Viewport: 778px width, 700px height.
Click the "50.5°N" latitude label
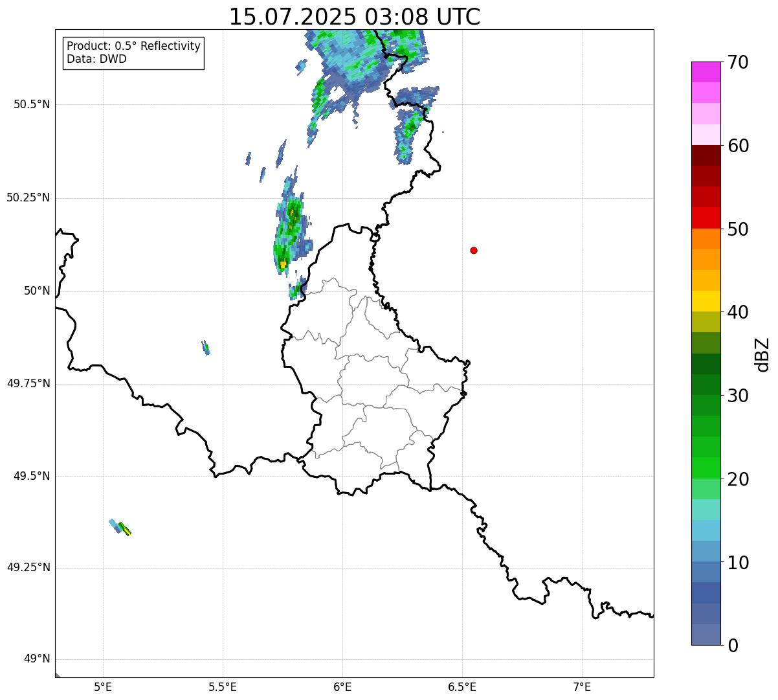32,104
